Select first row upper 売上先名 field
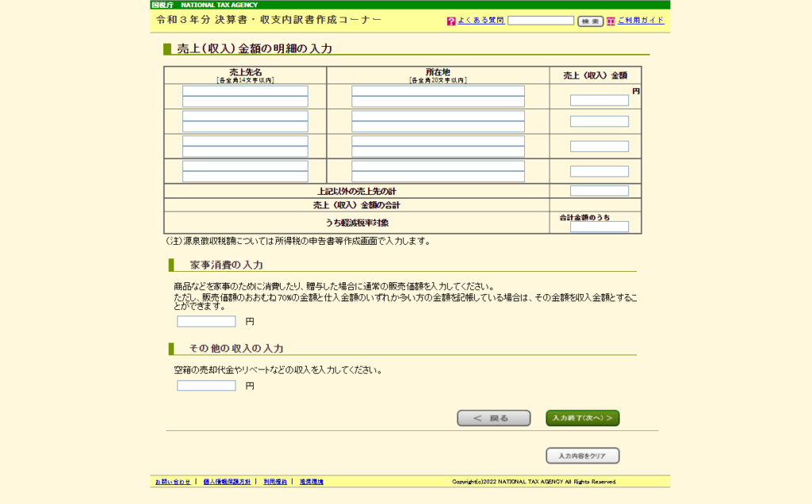 245,91
